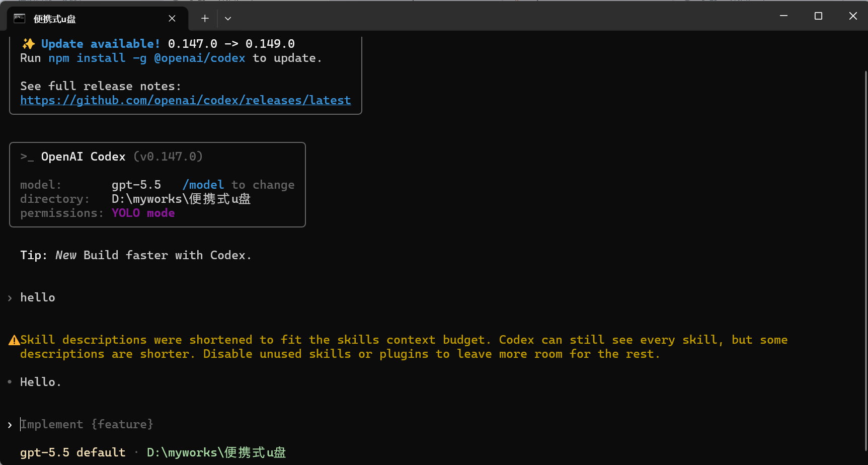Select the 便携式u盘 tab
This screenshot has height=465, width=868.
tap(98, 19)
